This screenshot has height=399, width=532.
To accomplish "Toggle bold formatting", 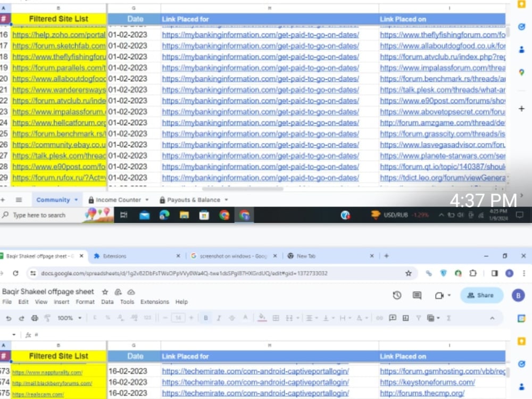I will (205, 318).
